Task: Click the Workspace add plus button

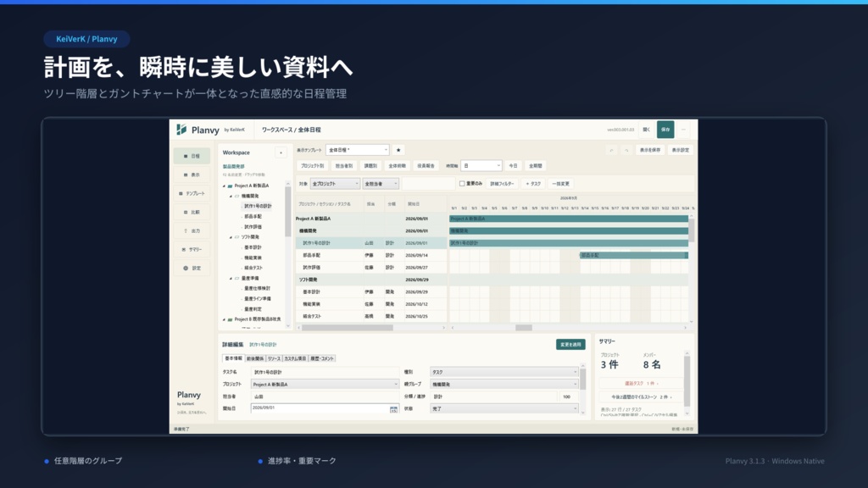Action: click(x=281, y=152)
